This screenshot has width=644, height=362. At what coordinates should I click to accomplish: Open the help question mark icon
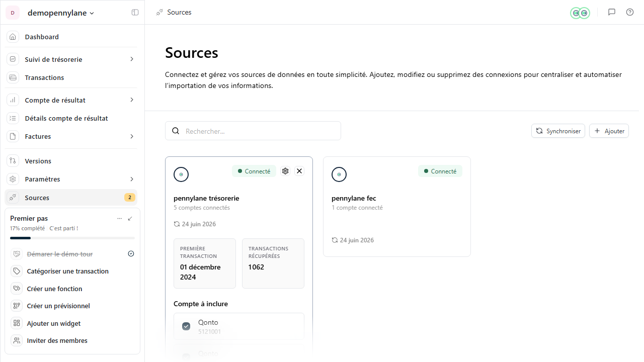click(630, 12)
